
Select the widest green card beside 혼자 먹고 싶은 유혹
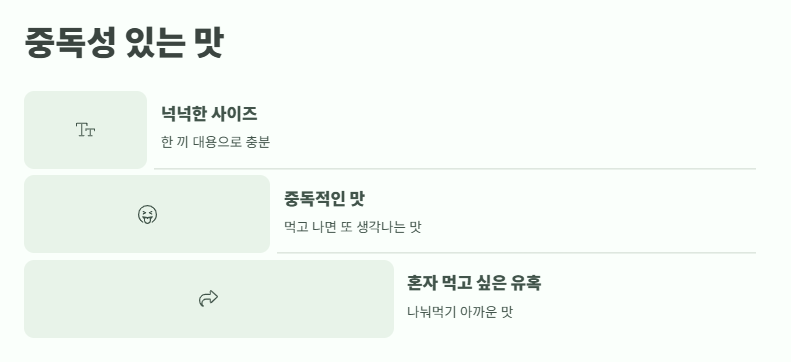(x=209, y=299)
